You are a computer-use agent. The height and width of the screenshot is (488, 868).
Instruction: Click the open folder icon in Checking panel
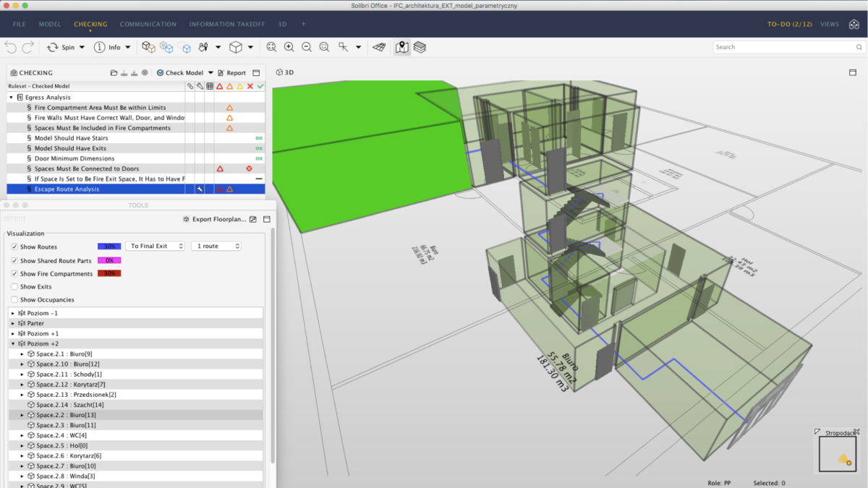pos(114,73)
